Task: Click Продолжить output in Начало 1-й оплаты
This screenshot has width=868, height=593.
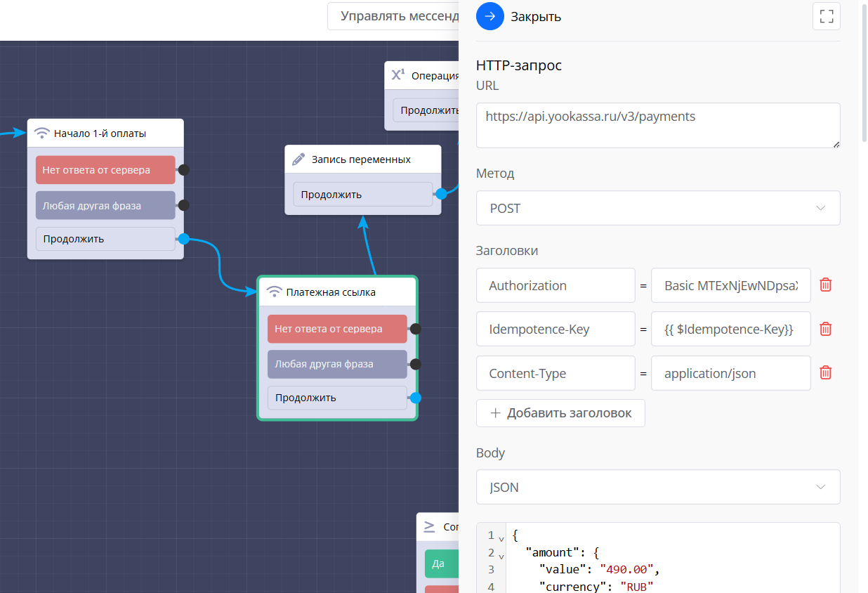Action: tap(105, 239)
